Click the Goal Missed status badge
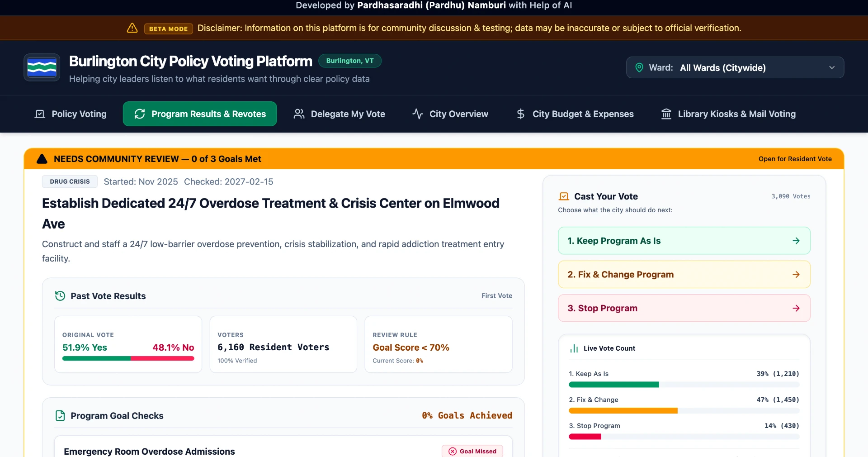 click(472, 452)
